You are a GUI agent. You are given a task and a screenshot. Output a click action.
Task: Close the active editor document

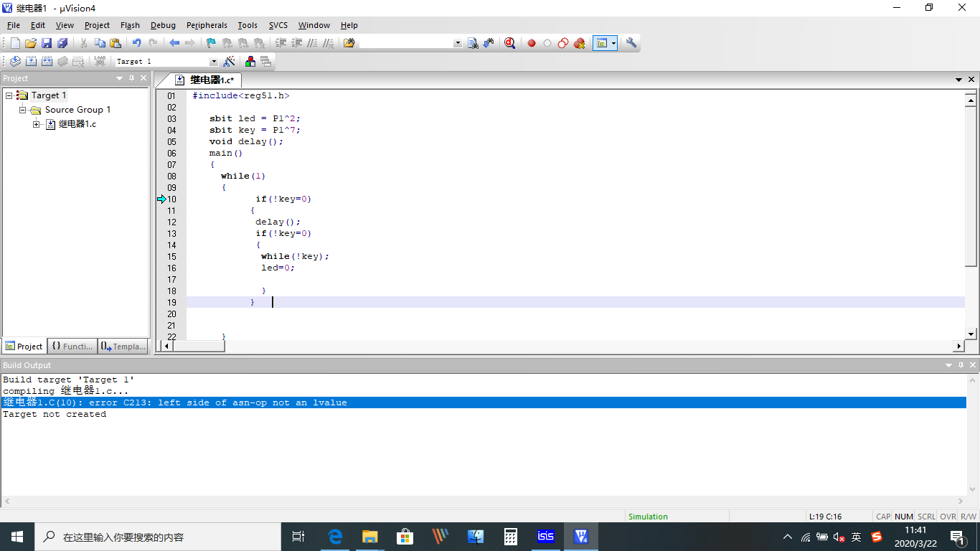971,80
